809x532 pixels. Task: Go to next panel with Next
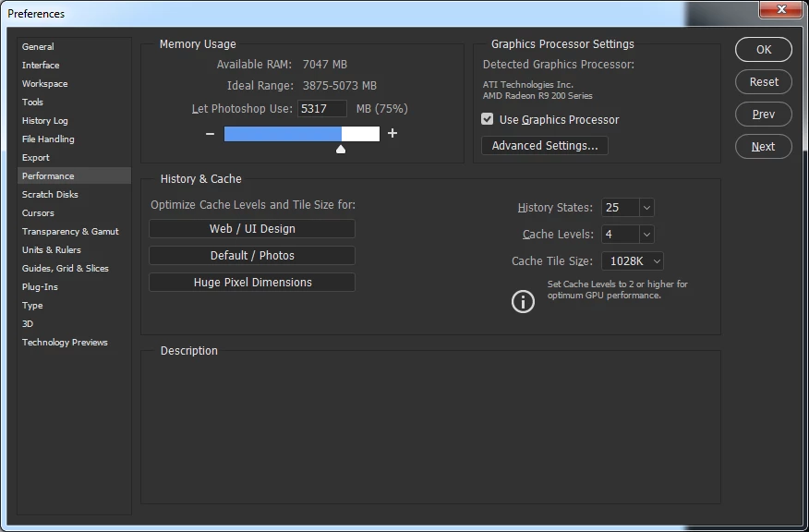(x=764, y=147)
